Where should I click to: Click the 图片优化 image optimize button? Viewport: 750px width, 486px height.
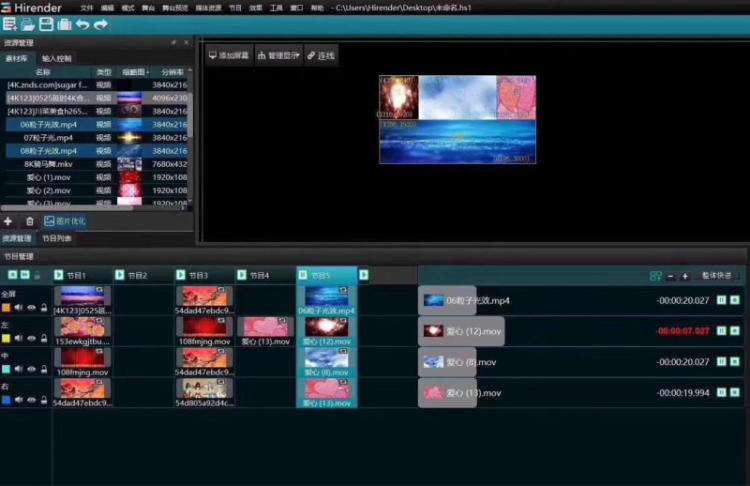pos(65,221)
